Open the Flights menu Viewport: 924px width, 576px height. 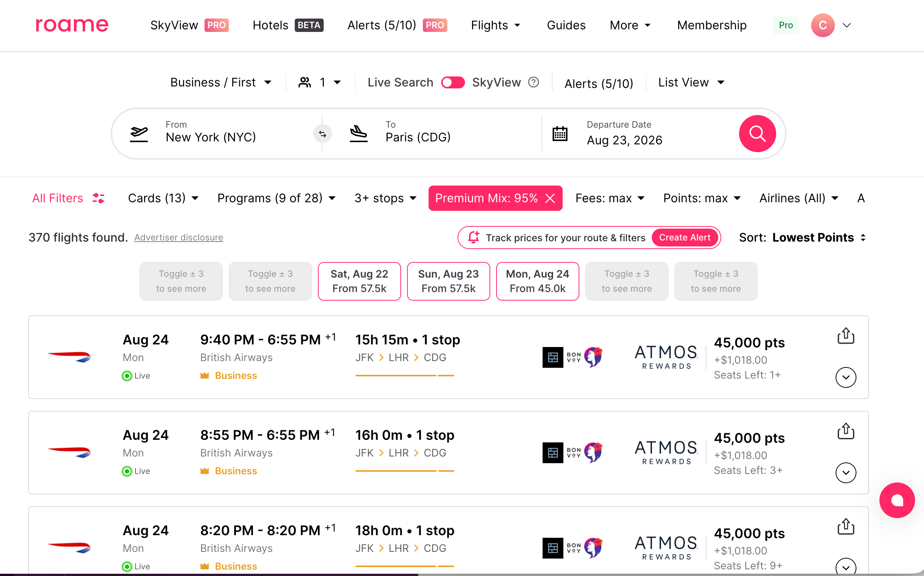click(495, 25)
